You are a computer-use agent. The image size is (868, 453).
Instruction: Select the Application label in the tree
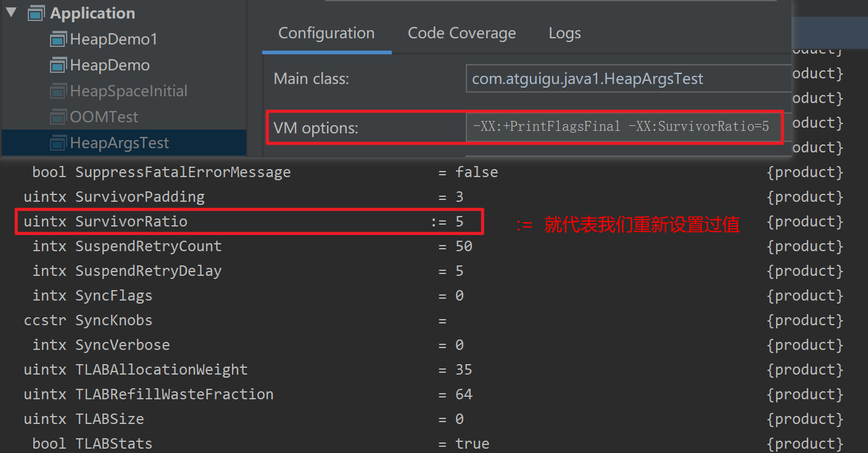pyautogui.click(x=93, y=13)
